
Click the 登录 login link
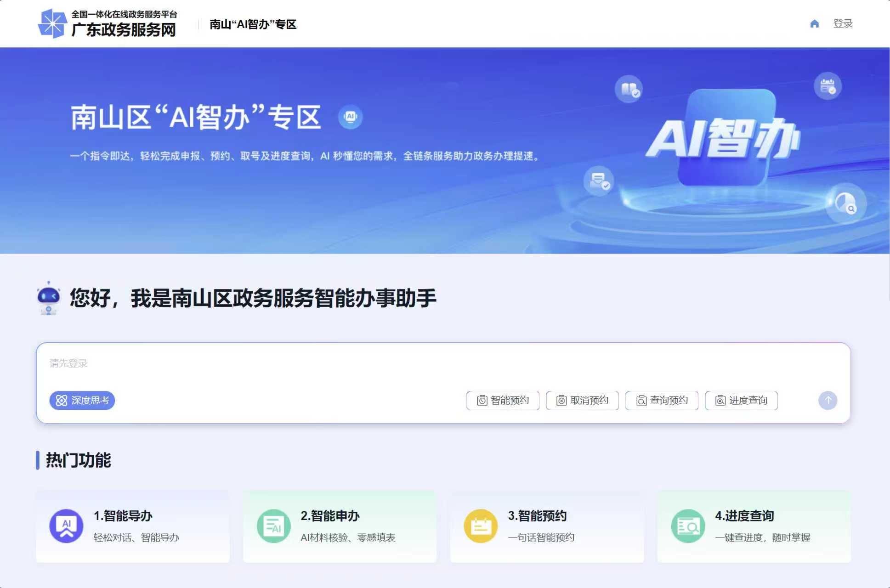pos(843,24)
